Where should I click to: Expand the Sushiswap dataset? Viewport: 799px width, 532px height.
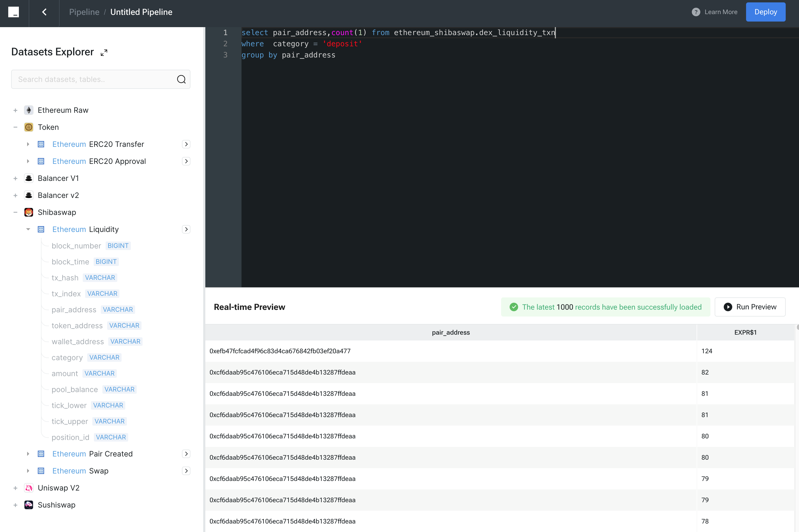(x=15, y=505)
